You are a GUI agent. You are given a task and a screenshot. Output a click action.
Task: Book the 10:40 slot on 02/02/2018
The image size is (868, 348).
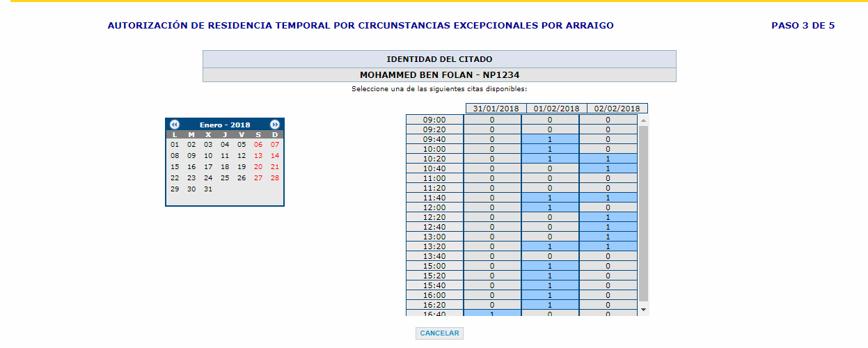pyautogui.click(x=608, y=168)
